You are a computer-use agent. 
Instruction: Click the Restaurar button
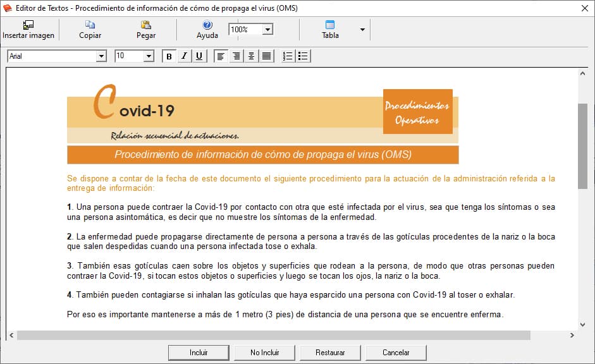click(330, 353)
